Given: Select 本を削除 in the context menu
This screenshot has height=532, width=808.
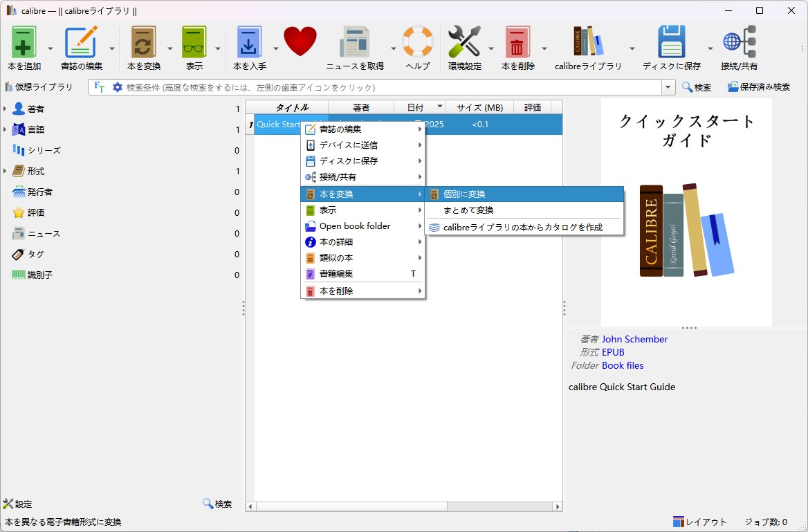Looking at the screenshot, I should 362,291.
